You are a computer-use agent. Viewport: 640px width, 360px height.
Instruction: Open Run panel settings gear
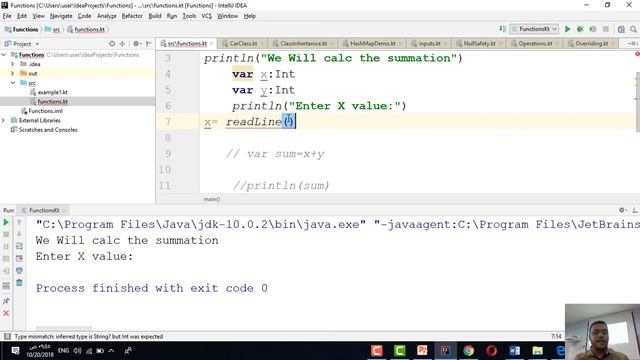click(x=622, y=210)
